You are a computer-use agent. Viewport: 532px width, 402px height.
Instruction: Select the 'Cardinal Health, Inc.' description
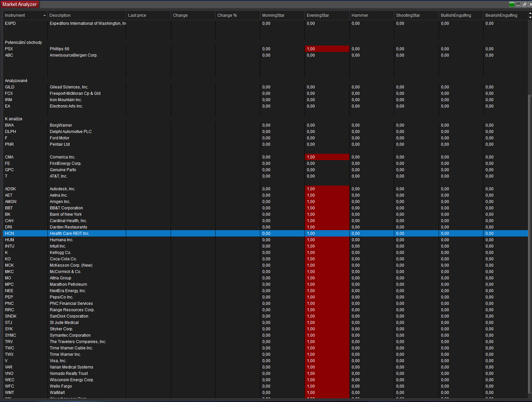pos(68,221)
